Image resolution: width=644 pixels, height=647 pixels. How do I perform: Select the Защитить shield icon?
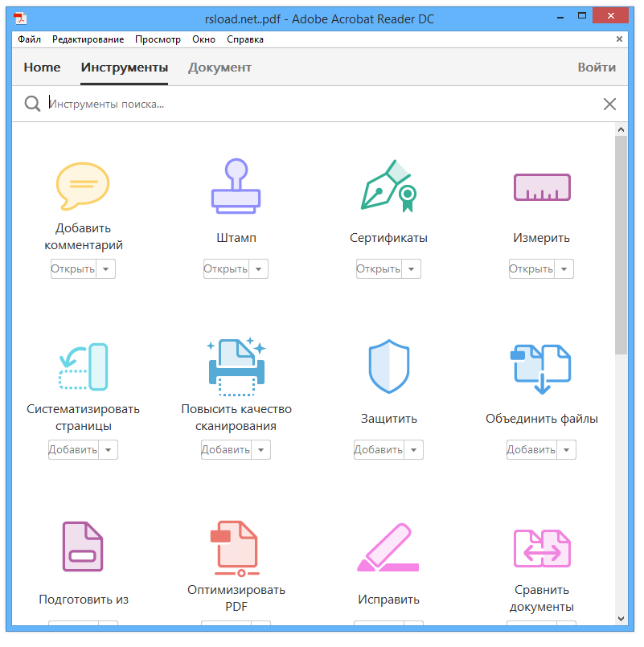[x=388, y=366]
